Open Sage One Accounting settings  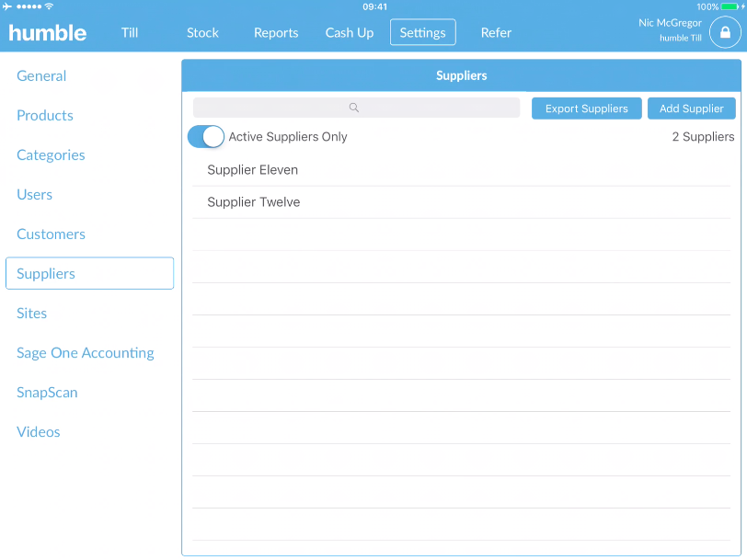click(x=86, y=352)
